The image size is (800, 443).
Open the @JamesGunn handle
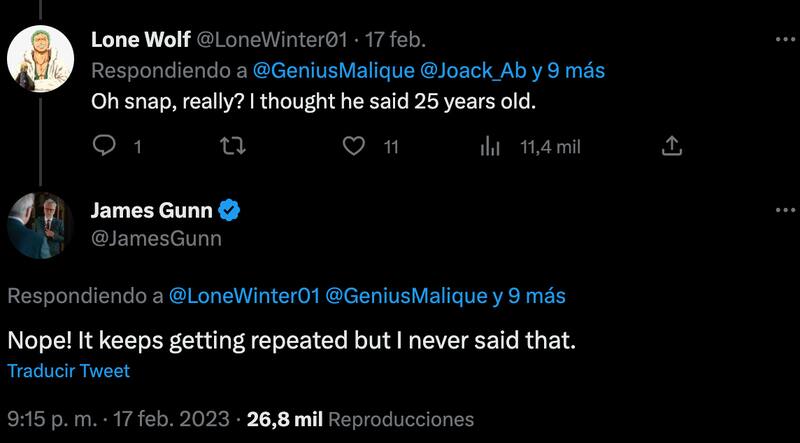click(x=156, y=239)
